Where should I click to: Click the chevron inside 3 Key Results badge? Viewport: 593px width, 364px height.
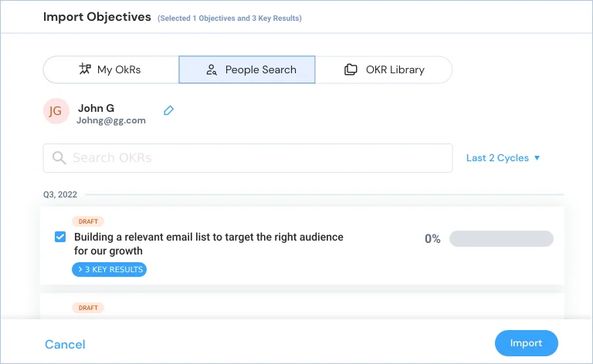(x=80, y=269)
